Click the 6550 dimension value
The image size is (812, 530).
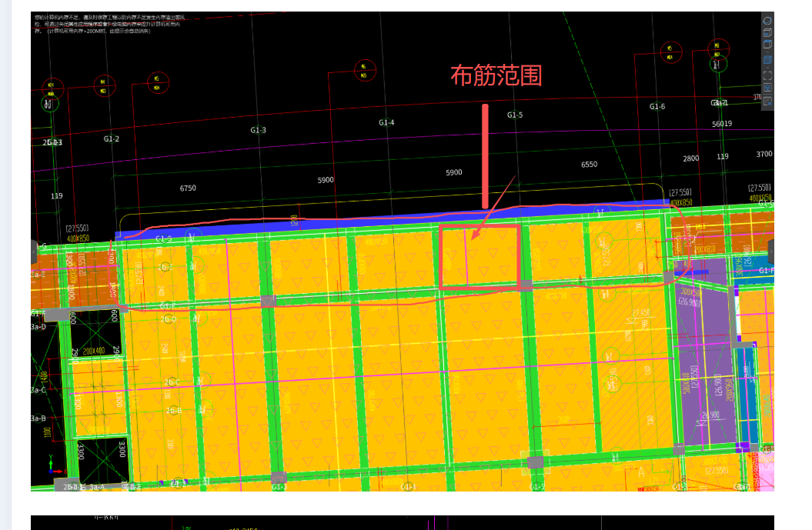[x=590, y=164]
